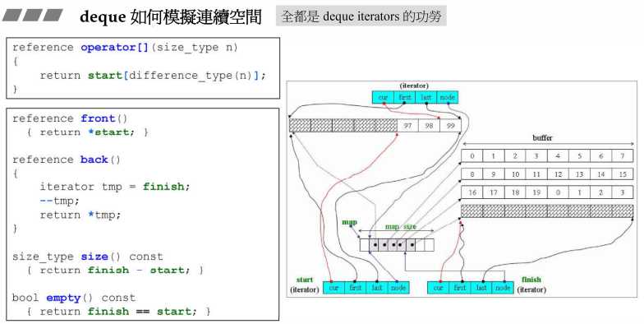
Task: Select the "back" function name
Action: pyautogui.click(x=94, y=160)
